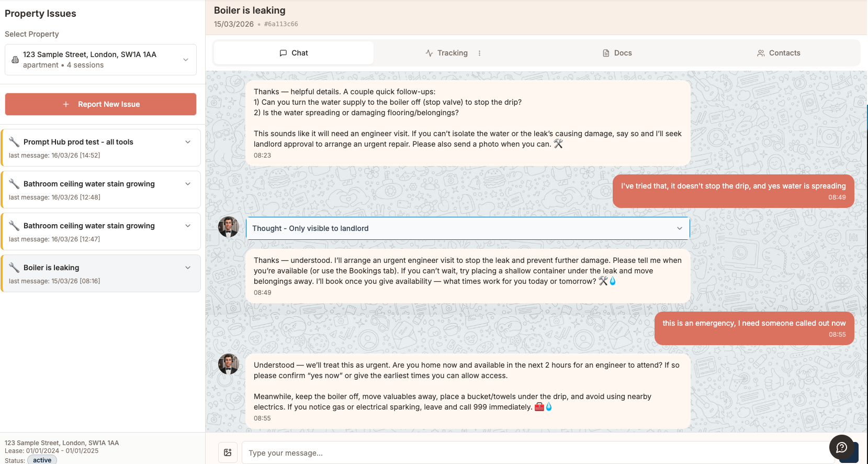
Task: Click the wrench icon on Prompt Hub prod test
Action: point(14,141)
